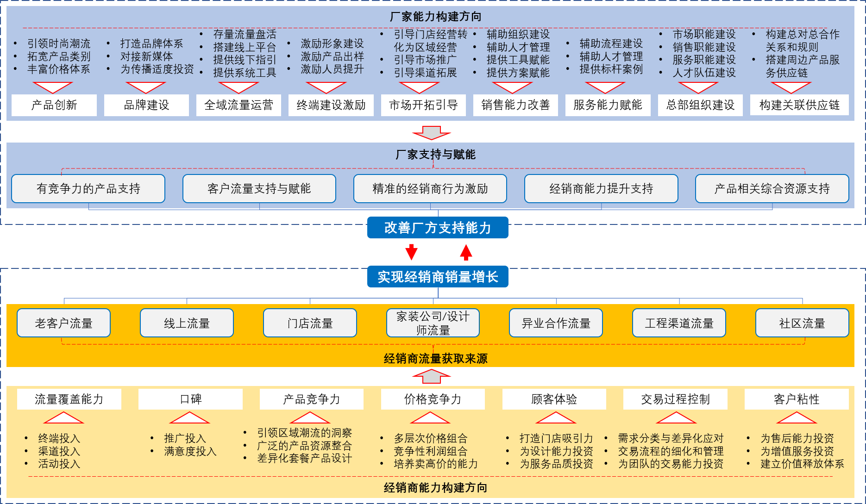866x504 pixels.
Task: Select the 有竞争力的产品支持 rounded box
Action: pos(88,188)
